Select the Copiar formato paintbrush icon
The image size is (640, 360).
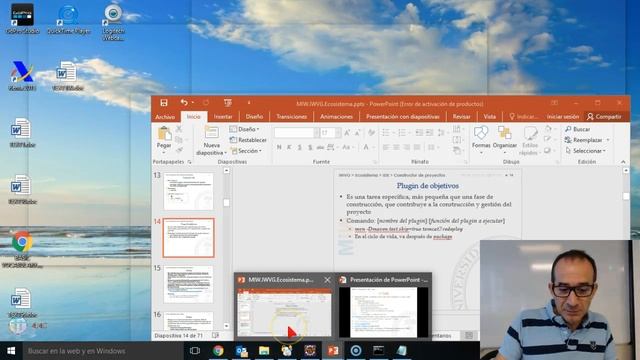tap(179, 151)
